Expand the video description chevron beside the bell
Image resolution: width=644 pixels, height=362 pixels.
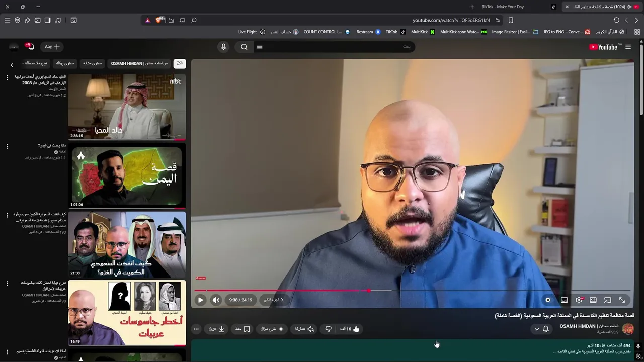[x=536, y=329]
